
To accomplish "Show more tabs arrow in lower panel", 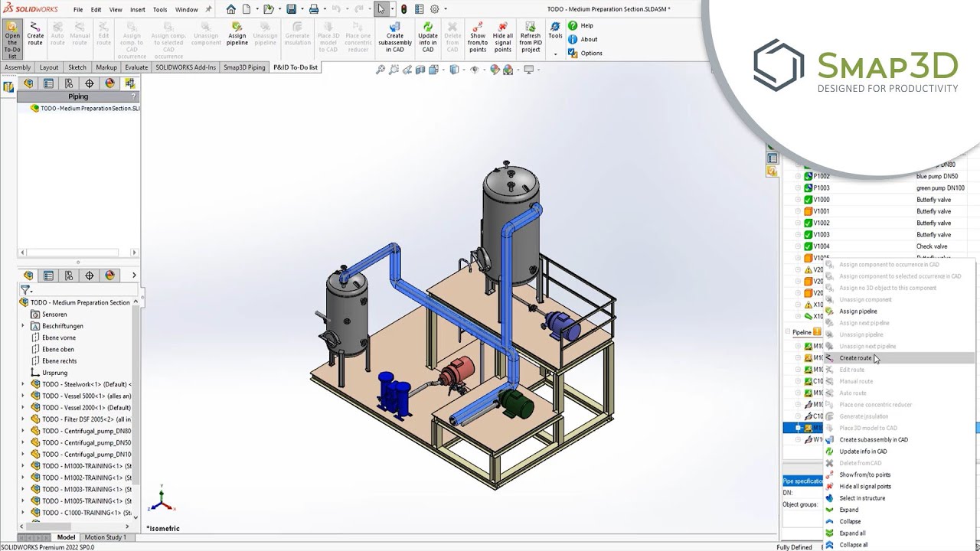I will coord(134,275).
